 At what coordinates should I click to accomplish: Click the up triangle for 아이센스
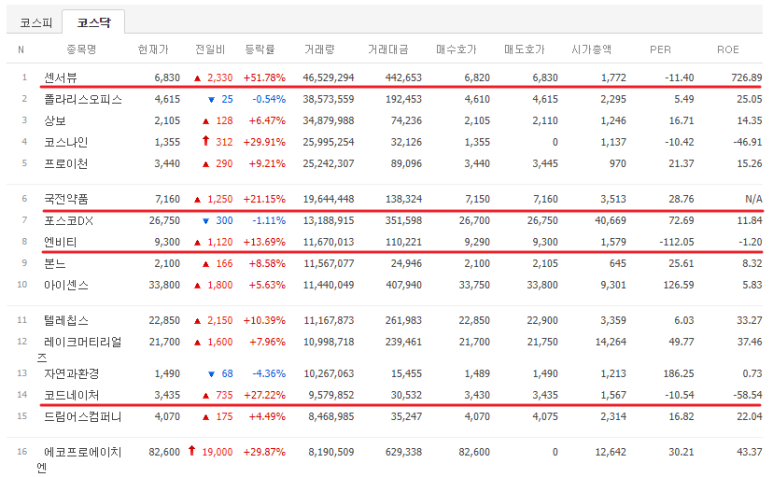click(197, 285)
